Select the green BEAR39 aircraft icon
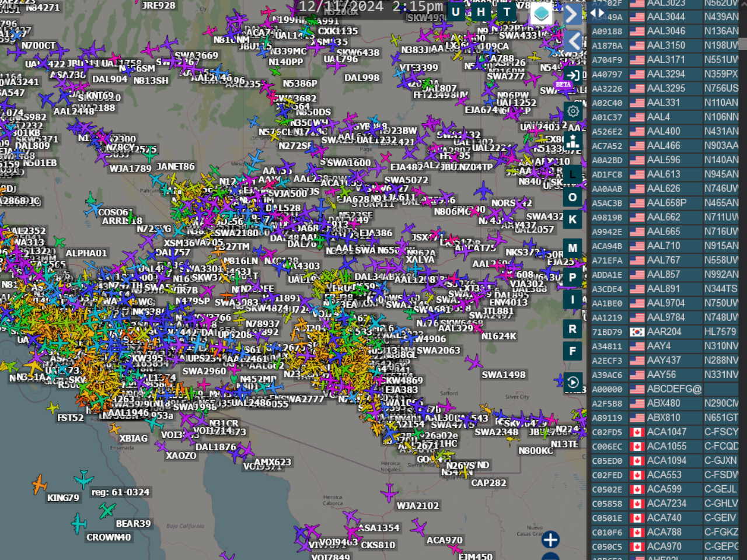This screenshot has width=747, height=560. click(107, 511)
